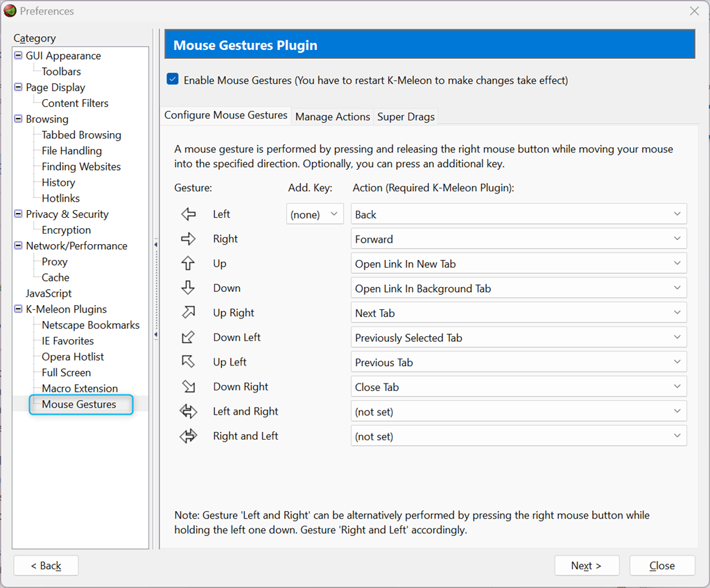Collapse the K-Meleon Plugins category

[x=18, y=309]
